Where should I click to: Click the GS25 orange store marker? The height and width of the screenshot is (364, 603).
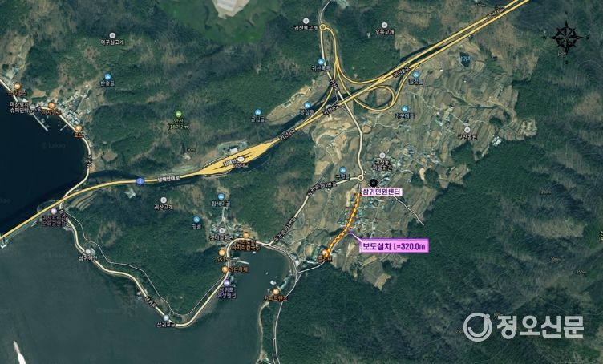222,252
